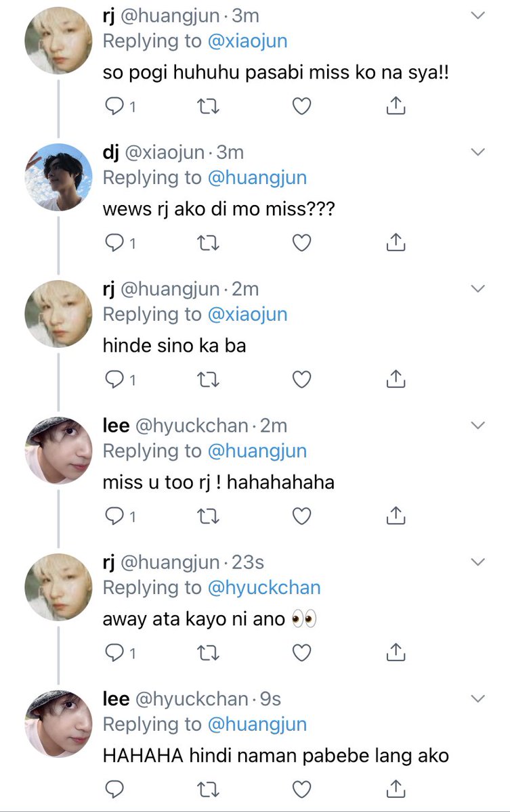Open @hyuckchan mention in rj's "away ata" tweet
The width and height of the screenshot is (510, 812).
click(264, 587)
